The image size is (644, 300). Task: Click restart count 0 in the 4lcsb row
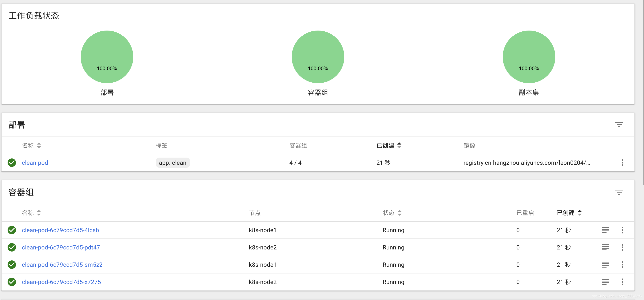click(518, 230)
